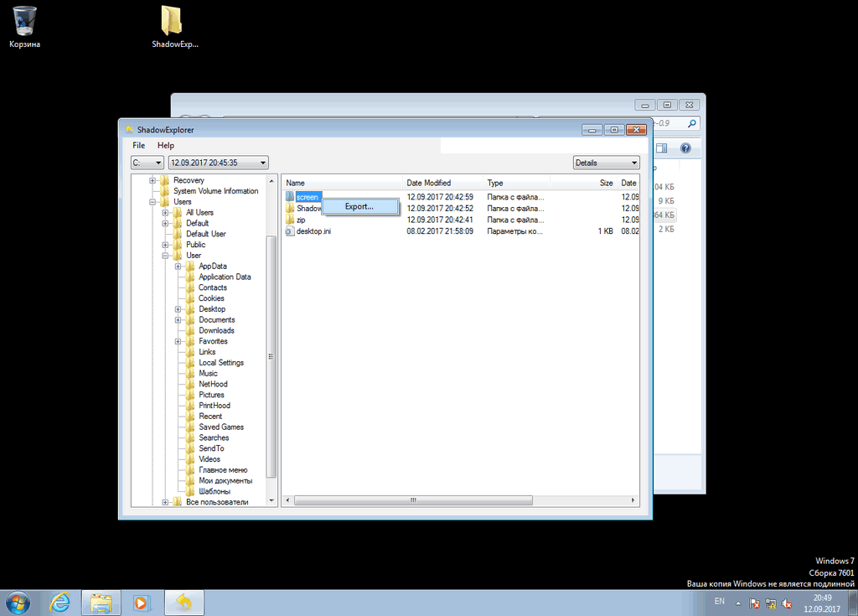Expand the Recovery tree node

pos(152,180)
